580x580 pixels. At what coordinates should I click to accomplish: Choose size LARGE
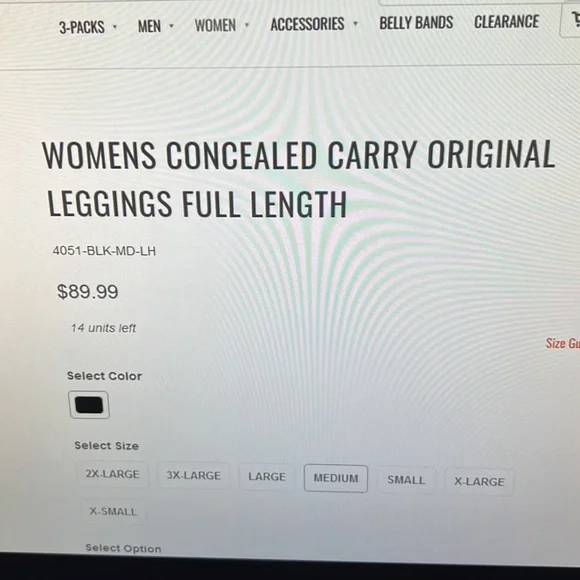click(267, 476)
